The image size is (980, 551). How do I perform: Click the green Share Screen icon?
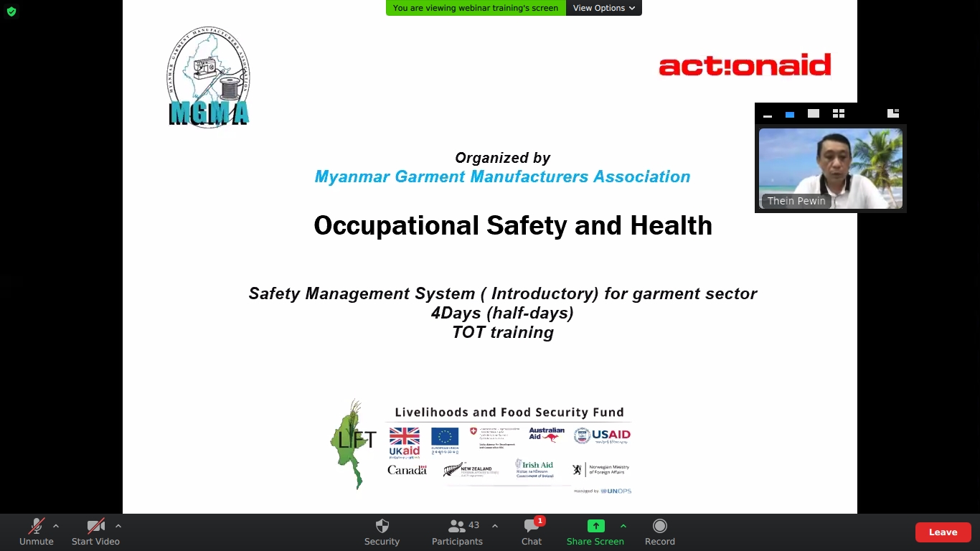[595, 526]
